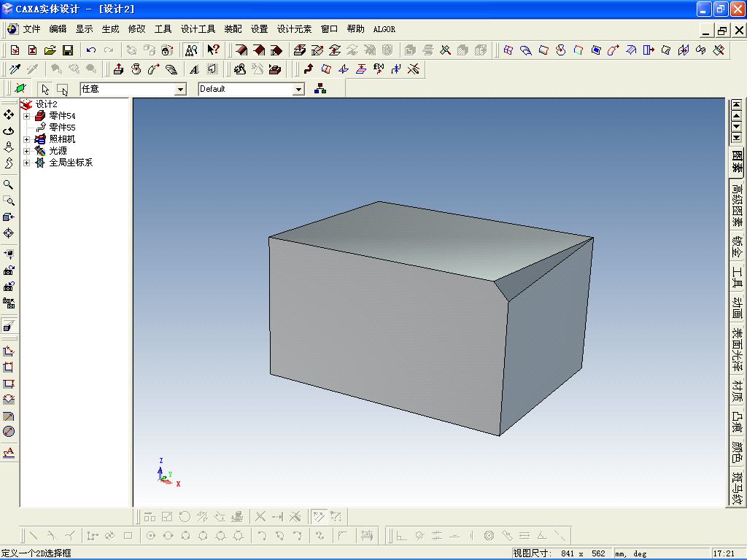Open the ALGOR menu

tap(384, 29)
